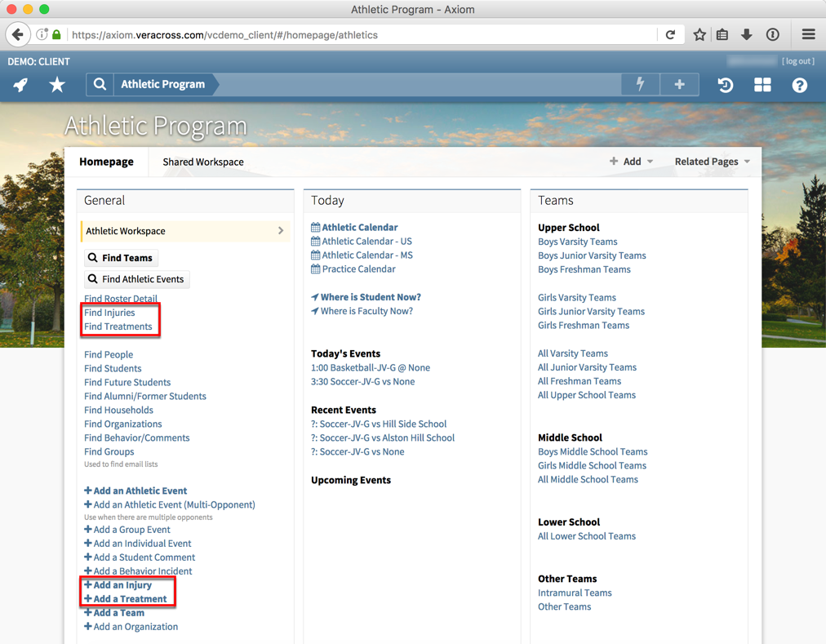Open the history clock icon
826x644 pixels.
[725, 85]
